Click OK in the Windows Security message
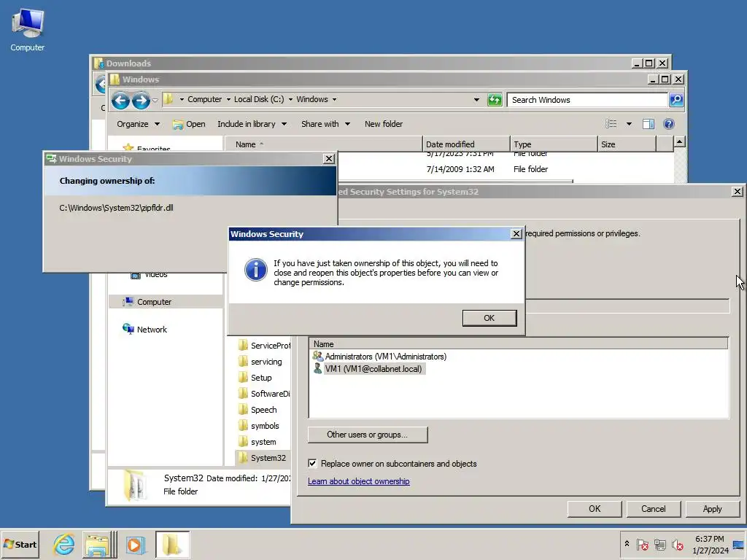747x560 pixels. click(489, 318)
